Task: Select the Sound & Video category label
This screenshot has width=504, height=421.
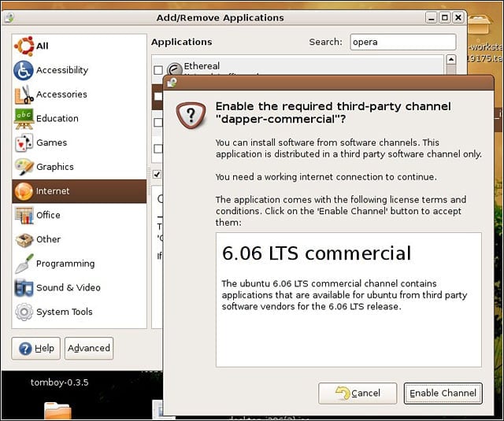Action: tap(69, 288)
